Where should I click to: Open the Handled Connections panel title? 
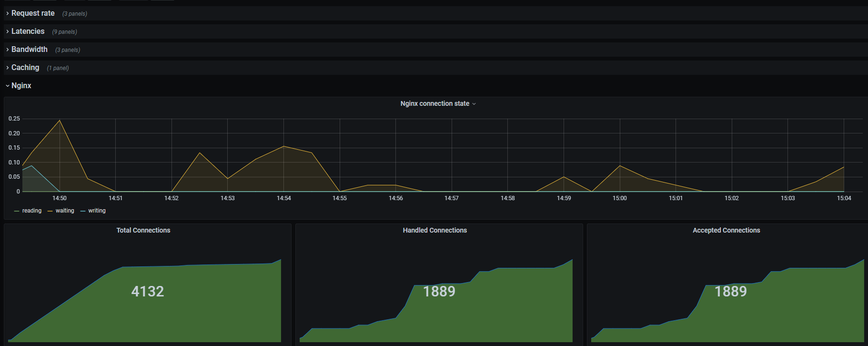click(435, 230)
